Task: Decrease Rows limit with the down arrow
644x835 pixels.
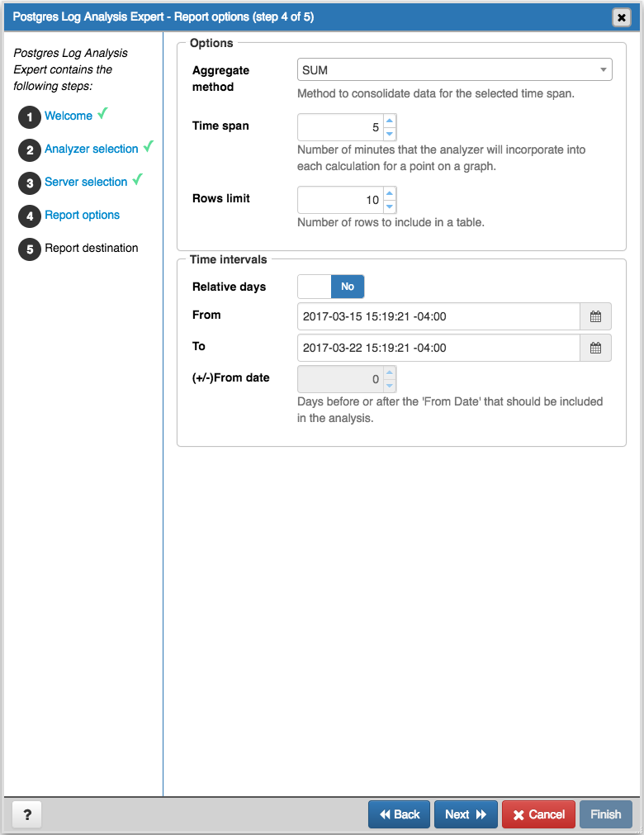Action: point(390,206)
